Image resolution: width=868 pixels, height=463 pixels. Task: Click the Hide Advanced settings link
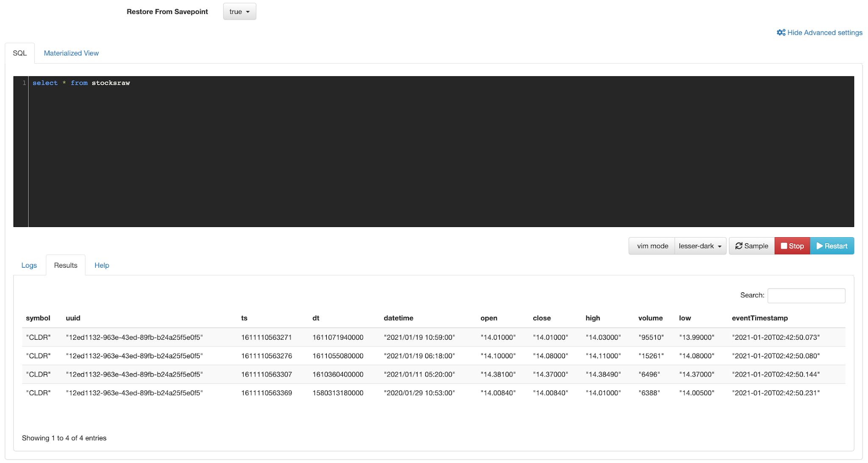(824, 33)
